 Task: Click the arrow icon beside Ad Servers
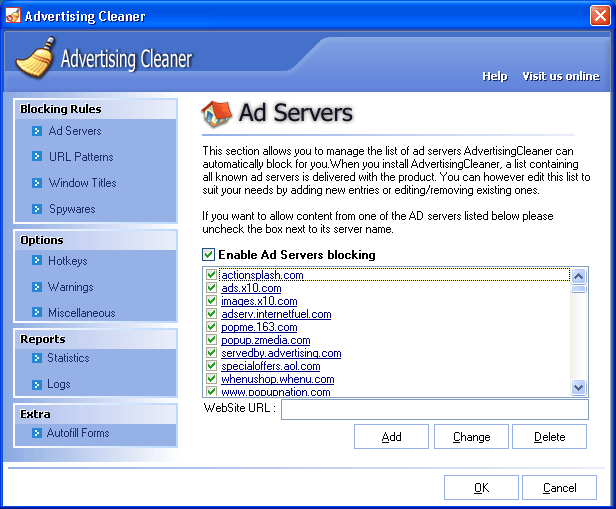37,131
